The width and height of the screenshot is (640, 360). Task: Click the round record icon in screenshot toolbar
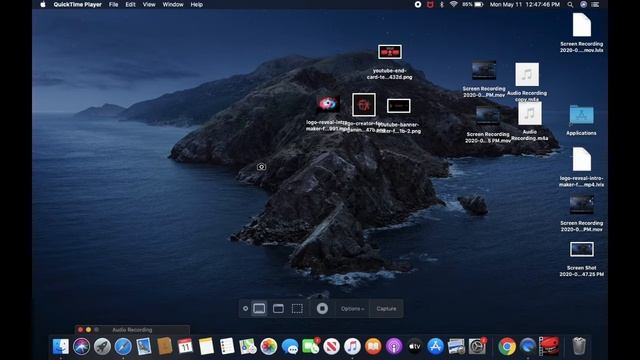322,309
